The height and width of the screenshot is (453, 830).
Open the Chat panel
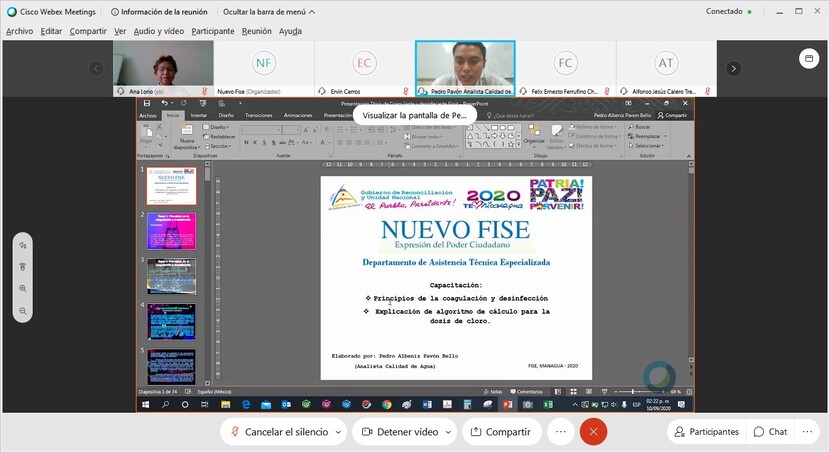pos(770,432)
